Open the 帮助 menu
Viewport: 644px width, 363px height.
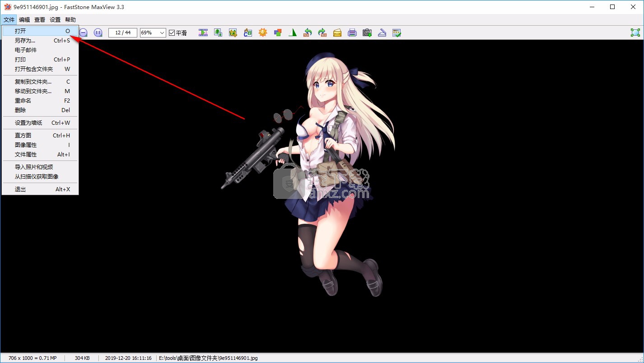(x=70, y=20)
